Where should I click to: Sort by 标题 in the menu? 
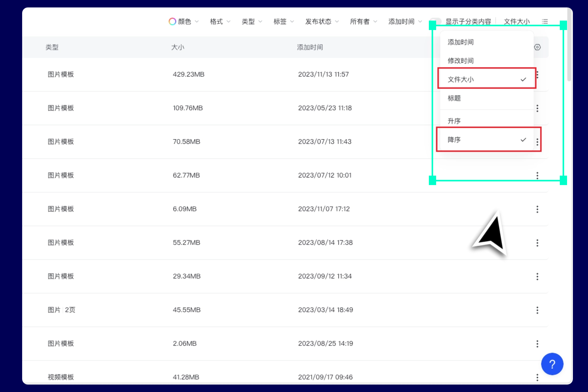pos(486,98)
